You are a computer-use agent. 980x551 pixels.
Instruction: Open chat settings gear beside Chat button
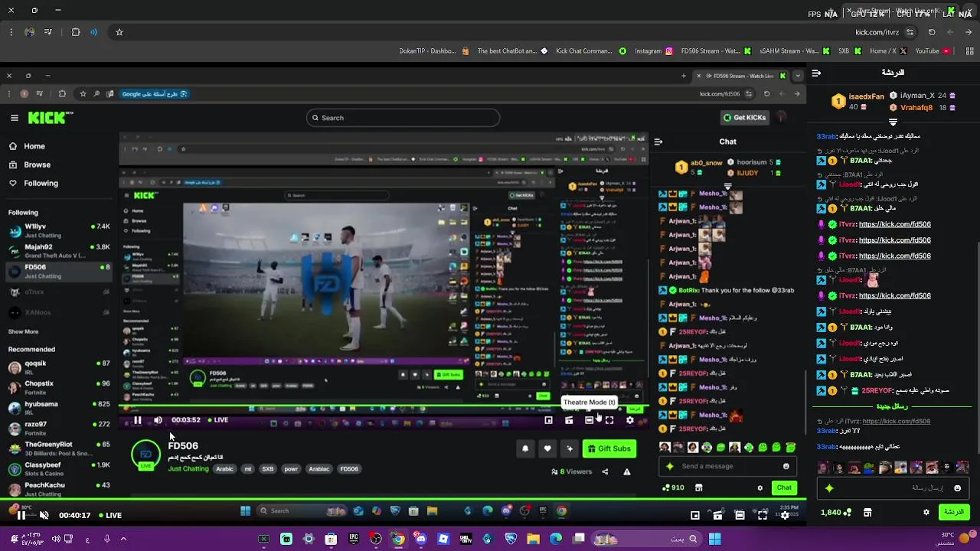[x=759, y=487]
